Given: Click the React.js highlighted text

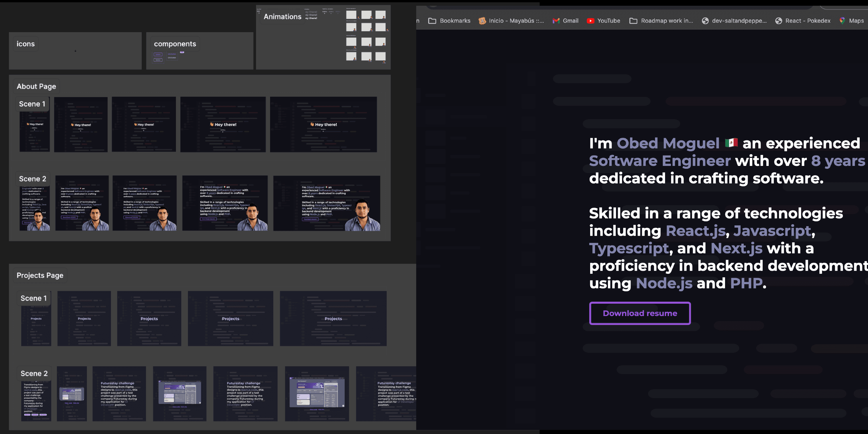Looking at the screenshot, I should tap(695, 231).
